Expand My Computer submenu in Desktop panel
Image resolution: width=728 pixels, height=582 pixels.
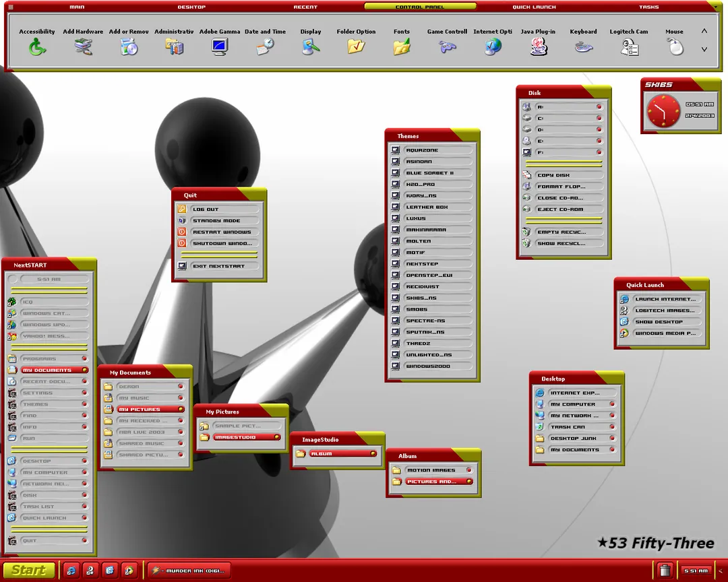612,404
